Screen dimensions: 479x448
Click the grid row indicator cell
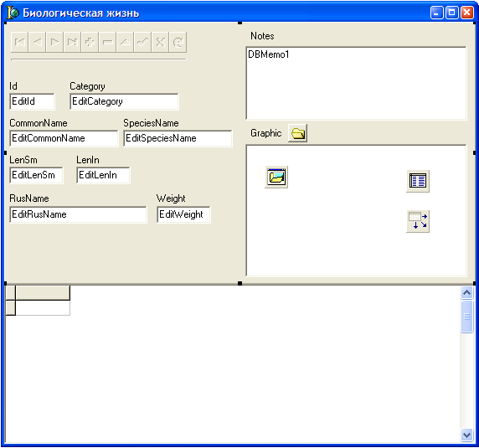[11, 307]
